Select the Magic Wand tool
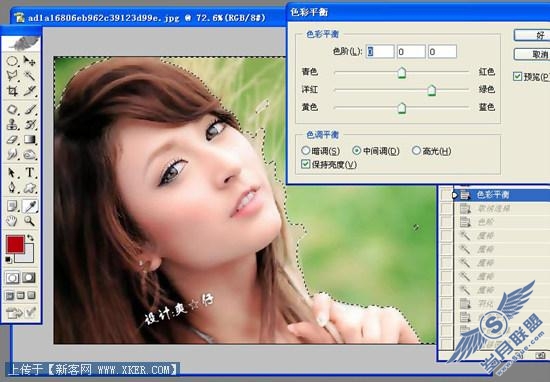 coord(30,75)
